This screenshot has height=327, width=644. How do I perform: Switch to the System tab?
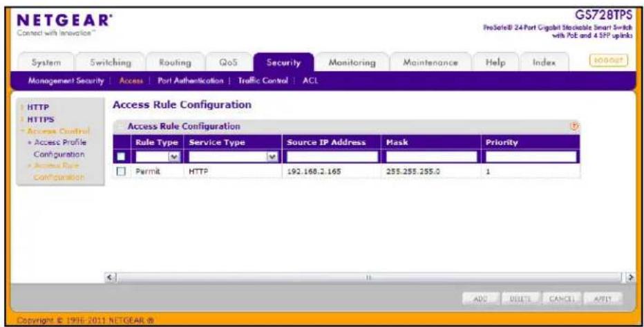[46, 63]
